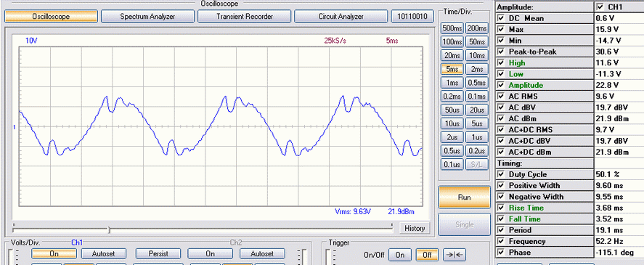Select the 0.1us time base button
This screenshot has width=644, height=265.
452,164
